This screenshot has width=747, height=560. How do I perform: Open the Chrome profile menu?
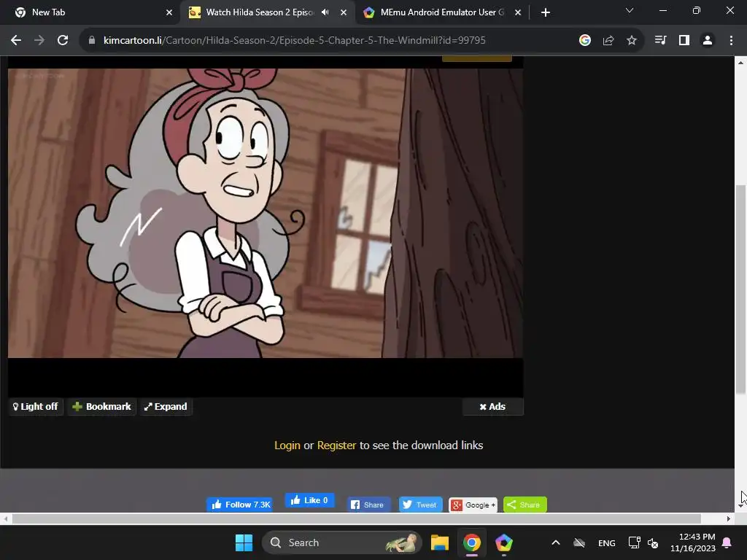click(x=708, y=41)
